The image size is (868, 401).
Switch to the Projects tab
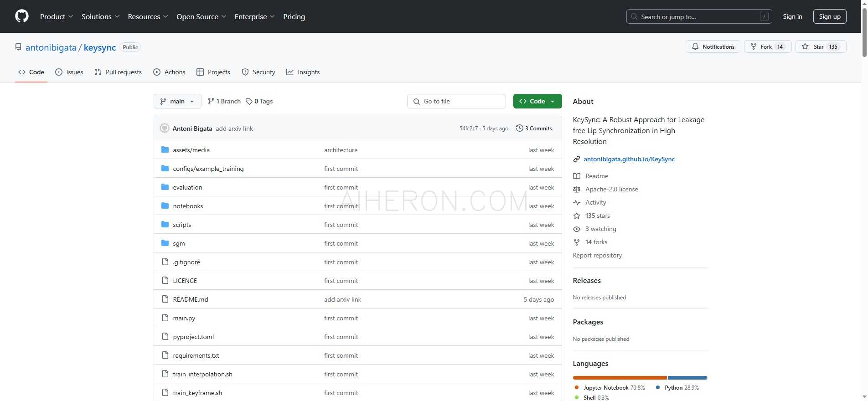click(213, 72)
